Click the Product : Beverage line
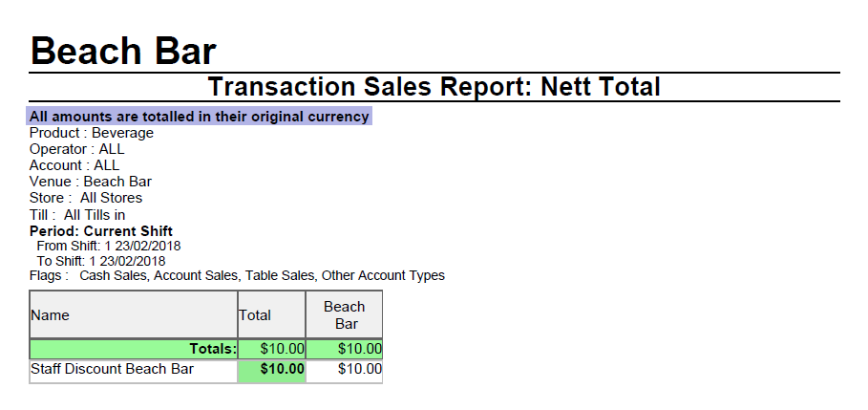 click(92, 133)
